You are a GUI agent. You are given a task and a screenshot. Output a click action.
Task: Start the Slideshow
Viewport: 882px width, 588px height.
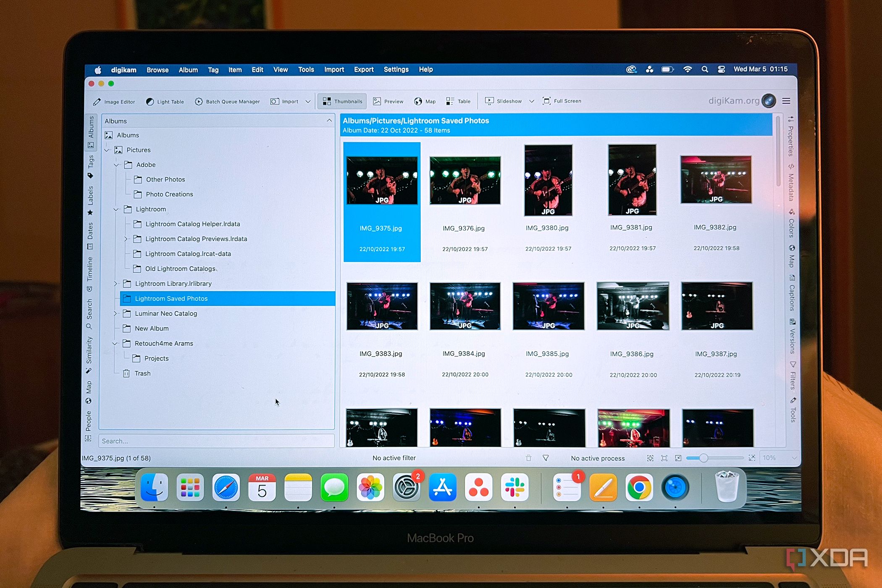(x=503, y=101)
